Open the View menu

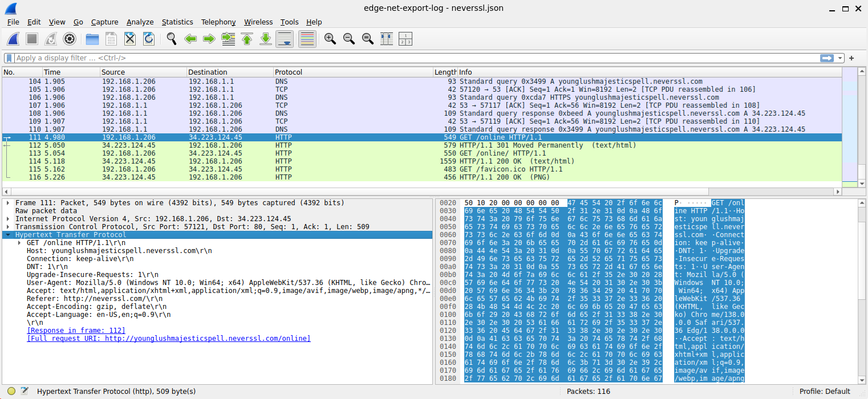pos(57,22)
